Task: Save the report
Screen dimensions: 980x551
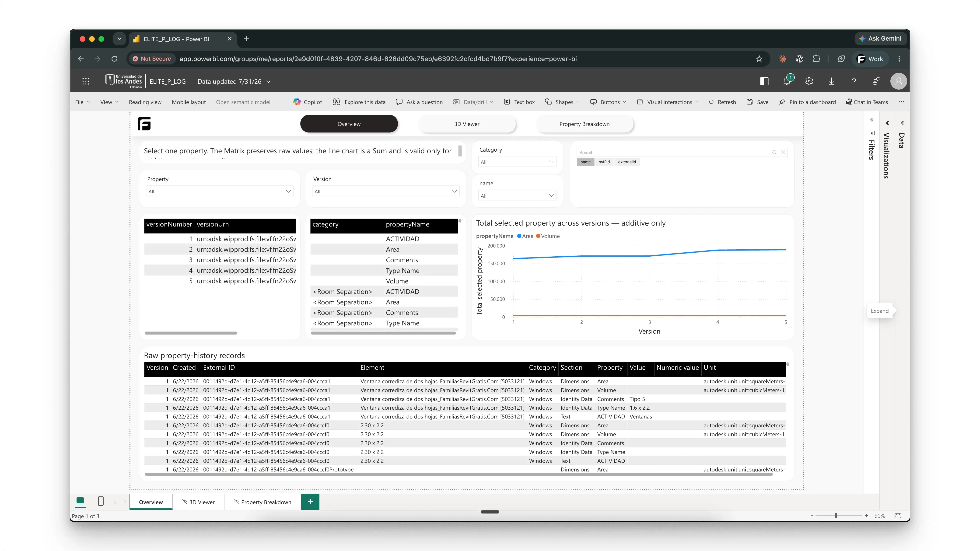Action: click(757, 102)
